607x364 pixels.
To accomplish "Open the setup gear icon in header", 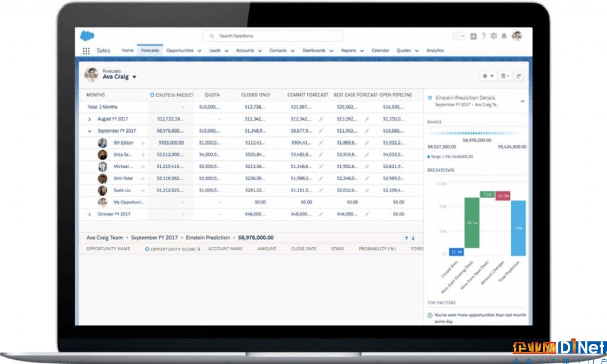I will click(494, 36).
